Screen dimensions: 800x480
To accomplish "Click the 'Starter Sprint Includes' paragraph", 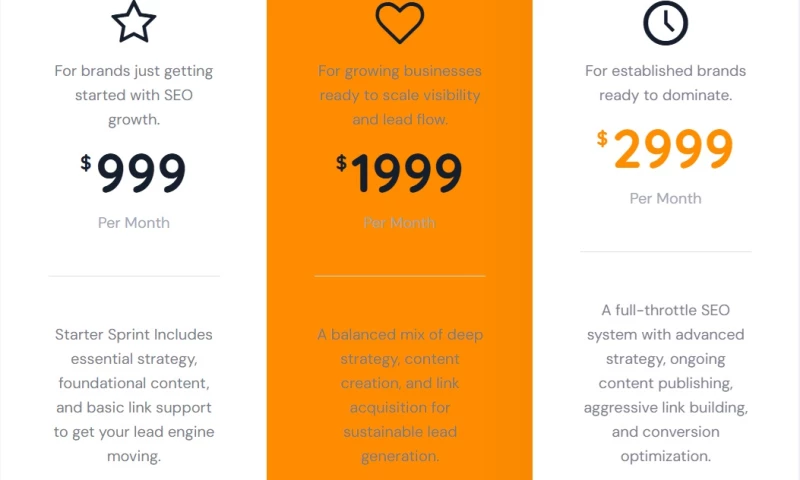I will click(133, 395).
